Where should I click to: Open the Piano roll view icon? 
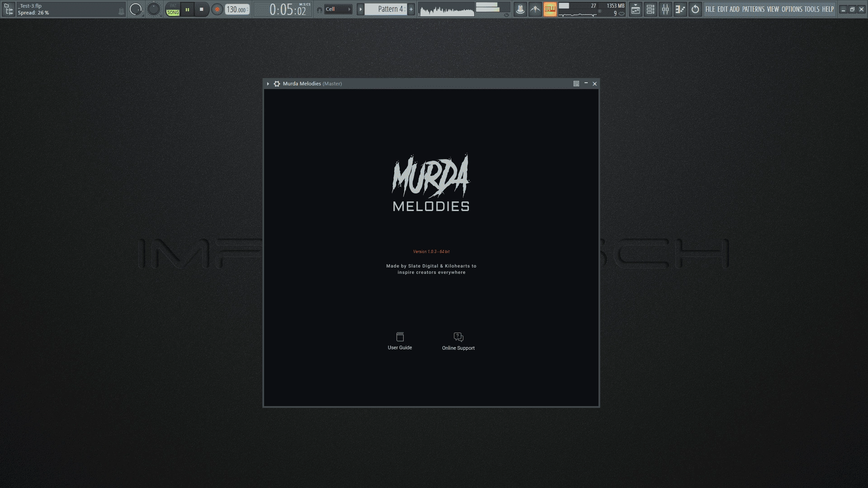click(x=680, y=9)
